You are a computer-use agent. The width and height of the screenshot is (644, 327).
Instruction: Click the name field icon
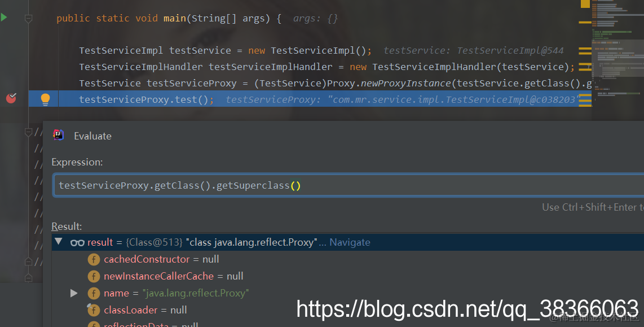click(x=94, y=293)
